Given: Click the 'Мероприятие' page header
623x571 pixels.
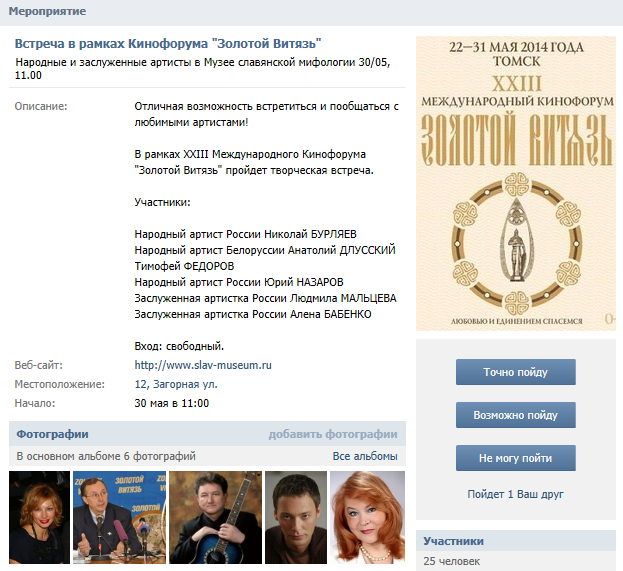Looking at the screenshot, I should (x=47, y=11).
